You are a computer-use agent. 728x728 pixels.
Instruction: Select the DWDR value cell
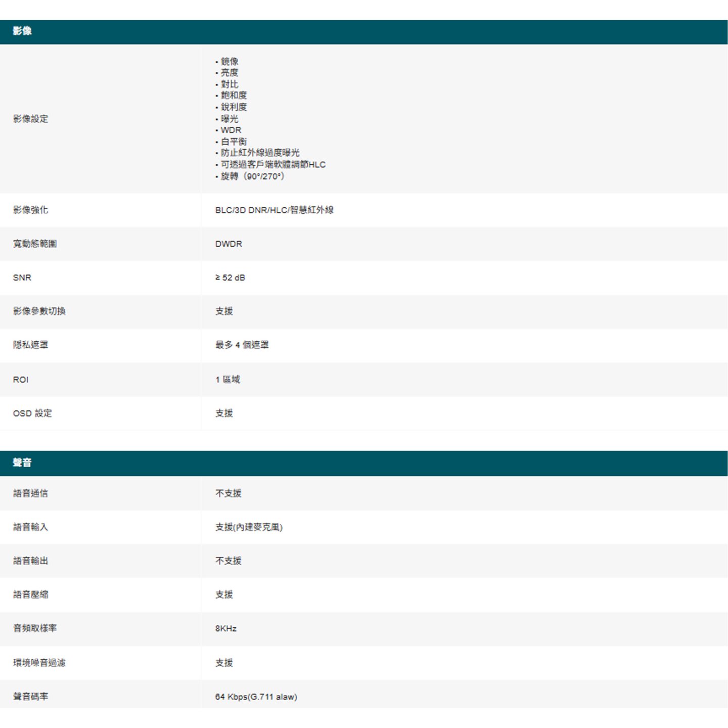[x=229, y=244]
